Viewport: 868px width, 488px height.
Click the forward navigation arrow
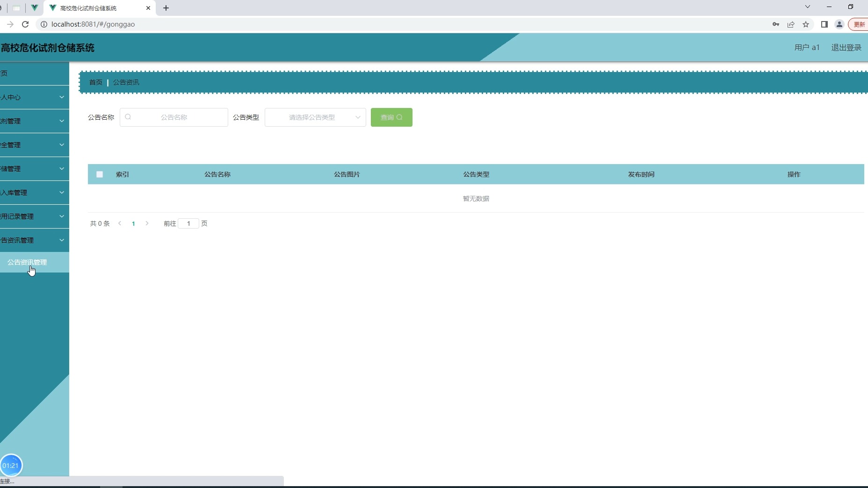(x=10, y=24)
